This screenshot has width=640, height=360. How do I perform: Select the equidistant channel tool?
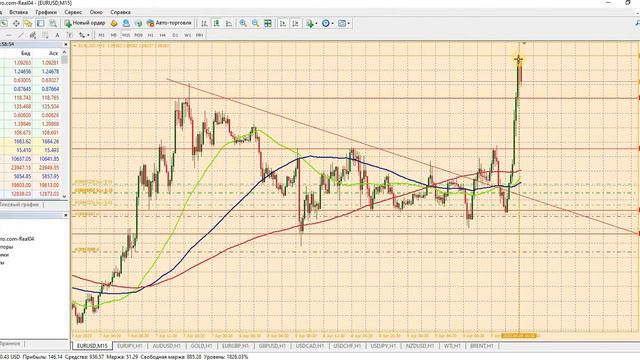(x=33, y=35)
